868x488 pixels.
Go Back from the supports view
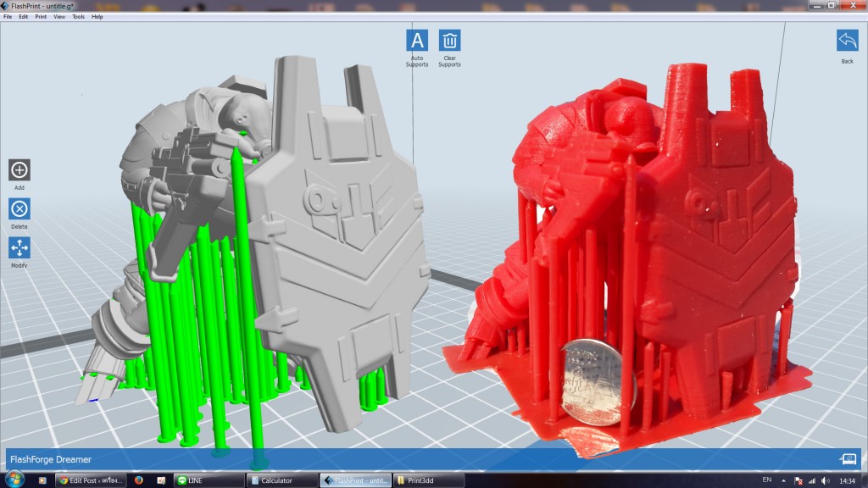(847, 41)
